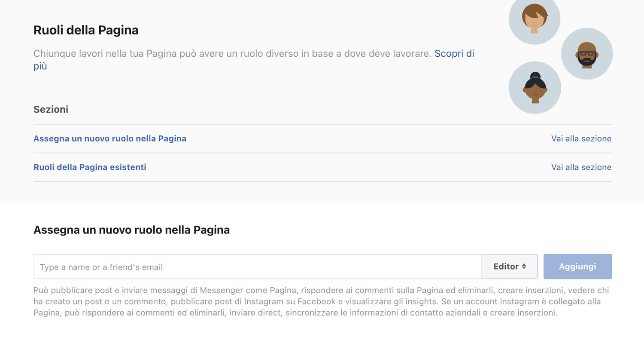Viewport: 644px width, 337px height.
Task: Open the 'Scopri di più' link
Action: (454, 54)
